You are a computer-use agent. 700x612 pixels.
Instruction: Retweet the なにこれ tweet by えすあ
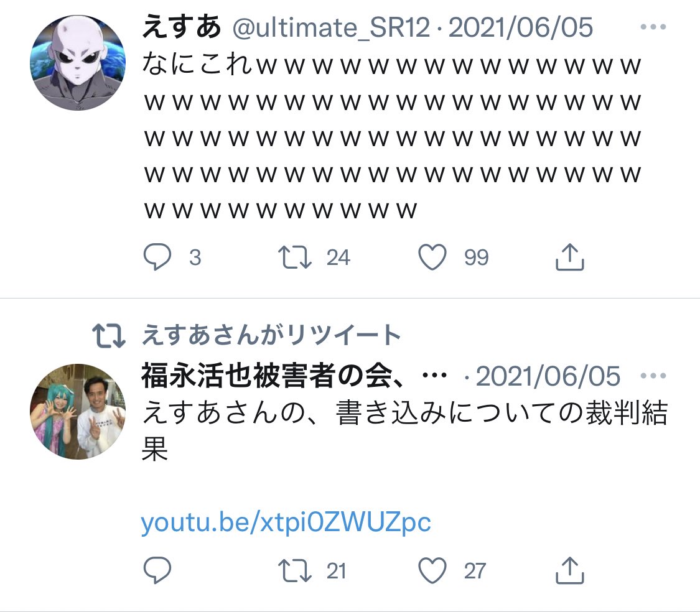295,257
